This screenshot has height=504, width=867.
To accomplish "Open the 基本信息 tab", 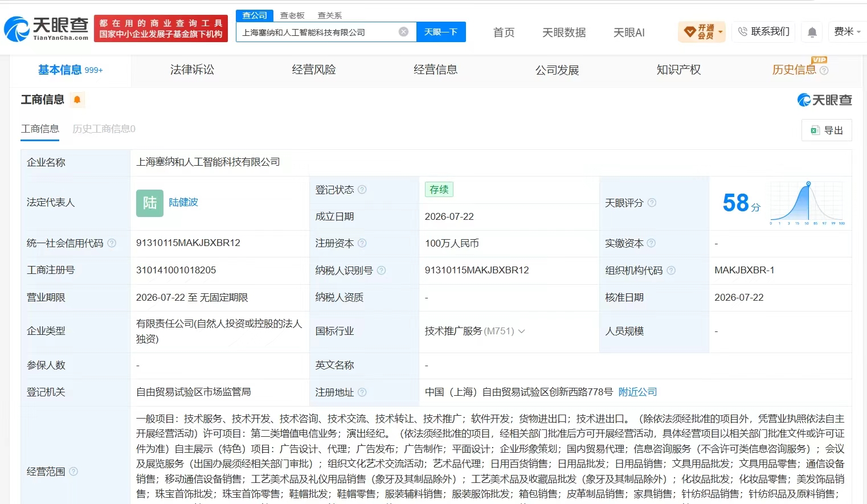I will (x=71, y=70).
